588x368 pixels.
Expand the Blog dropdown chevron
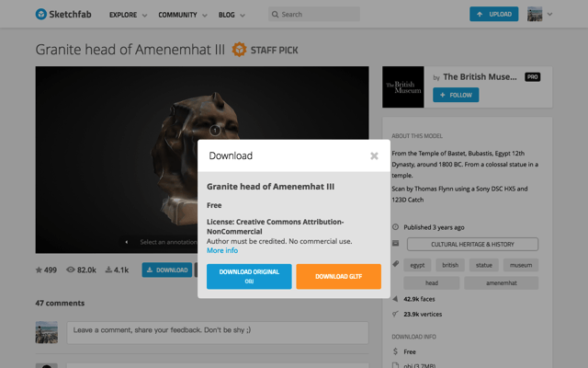tap(243, 16)
